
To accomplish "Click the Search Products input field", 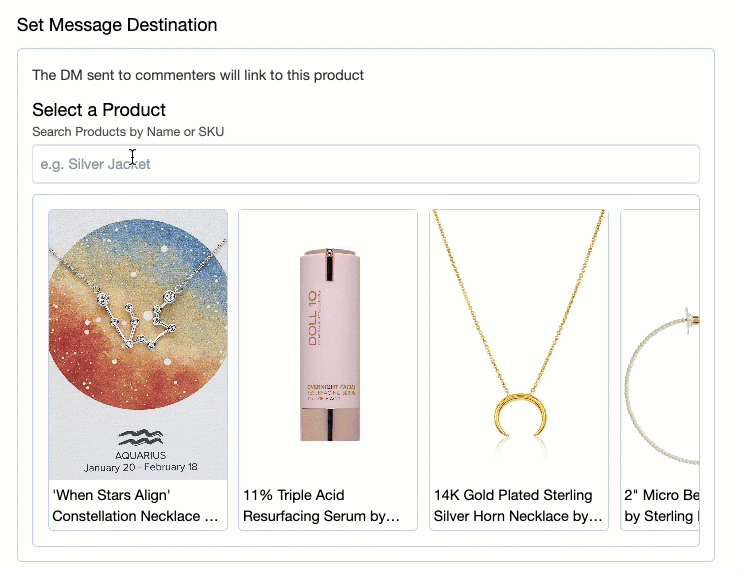I will coord(365,164).
